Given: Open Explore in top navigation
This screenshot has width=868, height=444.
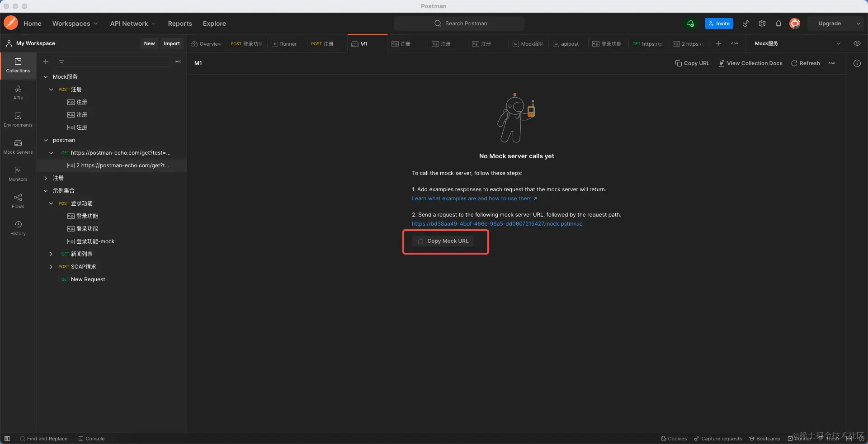Looking at the screenshot, I should click(x=214, y=24).
